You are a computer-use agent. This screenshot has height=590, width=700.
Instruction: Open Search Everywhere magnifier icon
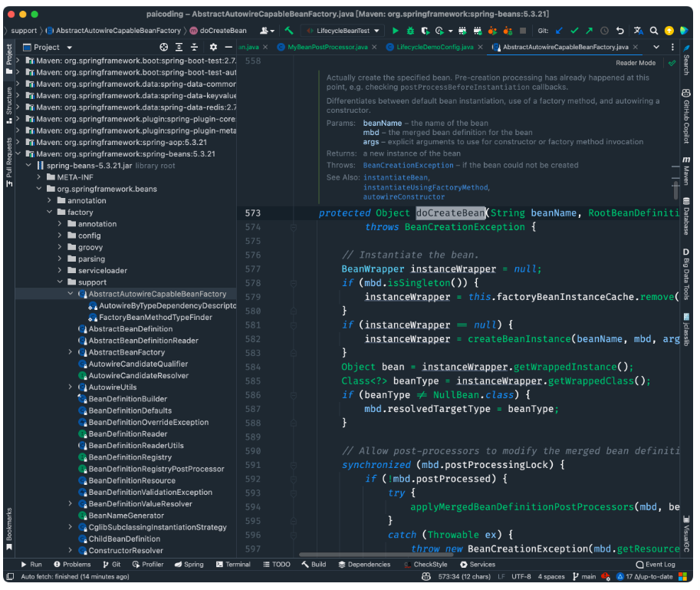click(x=653, y=31)
